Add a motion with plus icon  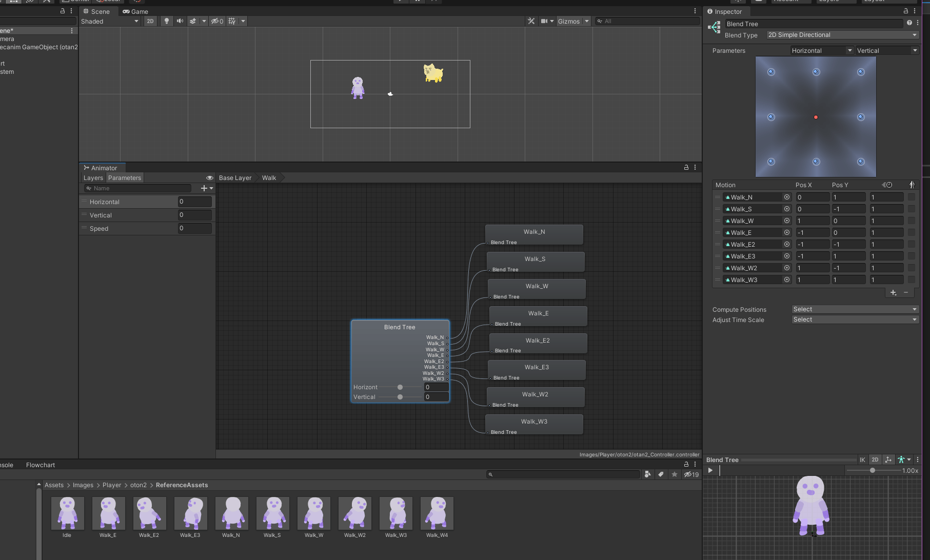(x=893, y=292)
